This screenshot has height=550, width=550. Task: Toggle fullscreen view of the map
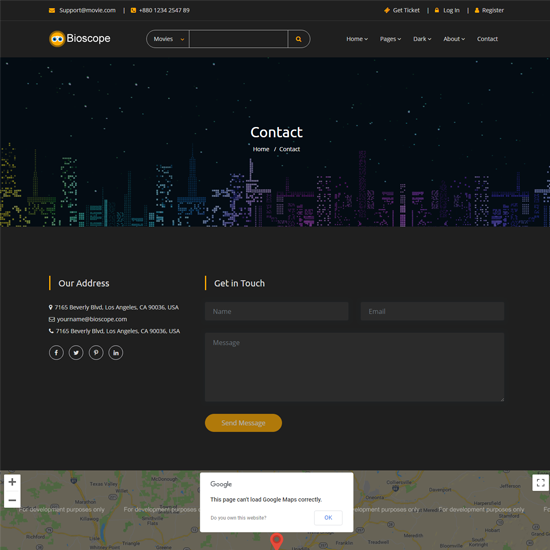coord(541,483)
